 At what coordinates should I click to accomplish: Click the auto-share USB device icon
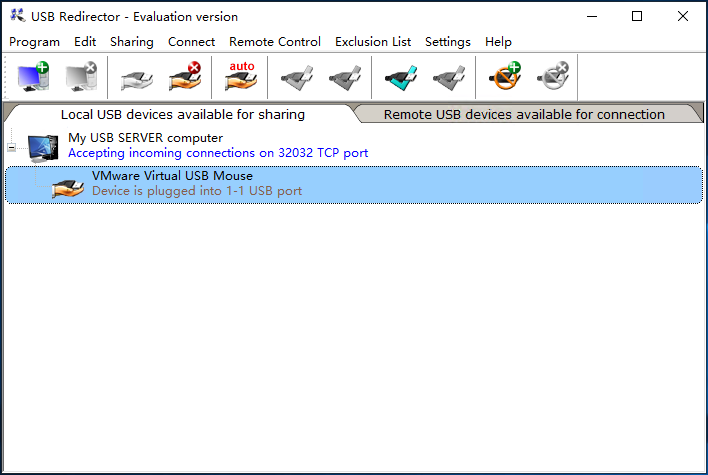241,76
